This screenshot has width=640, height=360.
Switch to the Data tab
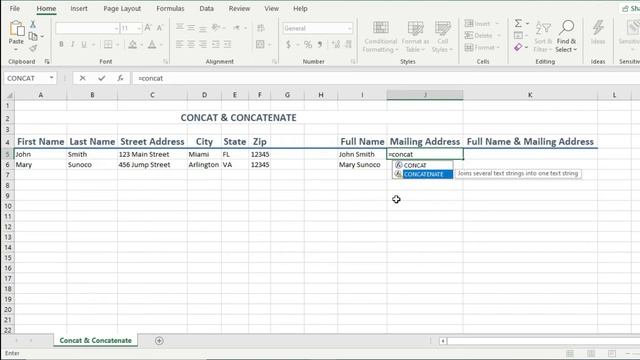tap(207, 8)
